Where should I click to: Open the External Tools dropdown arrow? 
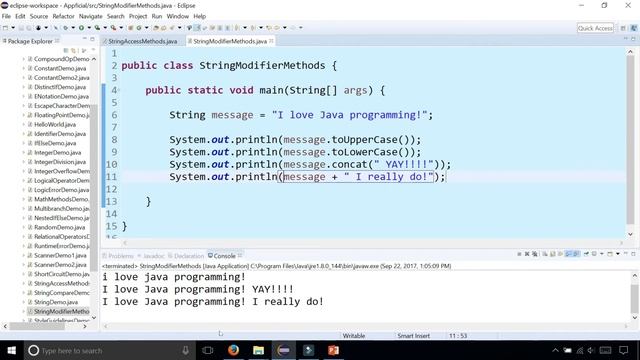[x=121, y=28]
